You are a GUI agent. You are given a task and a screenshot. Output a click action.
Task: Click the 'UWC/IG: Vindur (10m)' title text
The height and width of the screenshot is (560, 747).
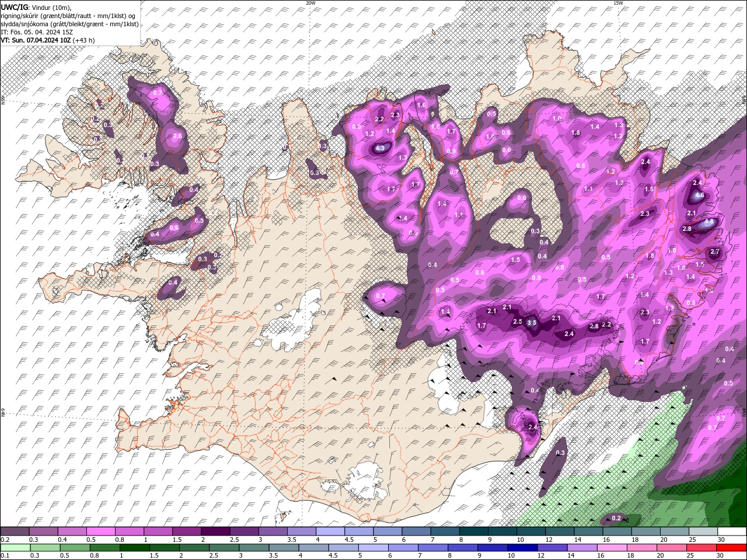point(37,7)
